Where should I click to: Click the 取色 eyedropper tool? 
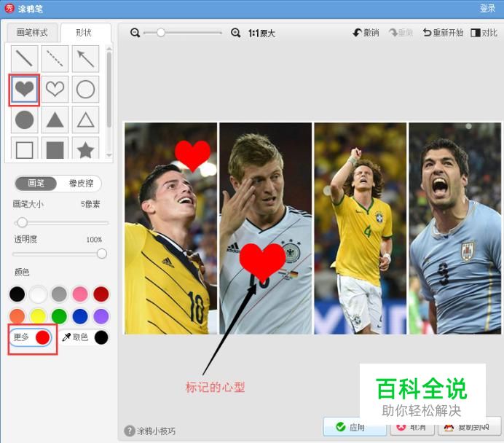[x=75, y=337]
